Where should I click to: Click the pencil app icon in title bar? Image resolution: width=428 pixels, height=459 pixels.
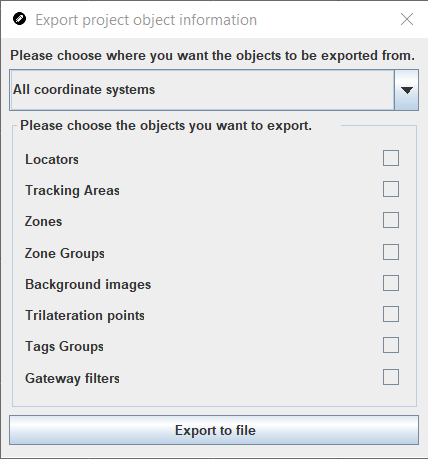[19, 19]
